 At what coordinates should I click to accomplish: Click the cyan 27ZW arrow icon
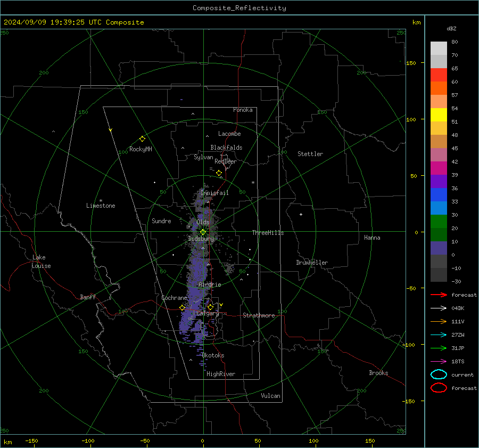(x=439, y=335)
